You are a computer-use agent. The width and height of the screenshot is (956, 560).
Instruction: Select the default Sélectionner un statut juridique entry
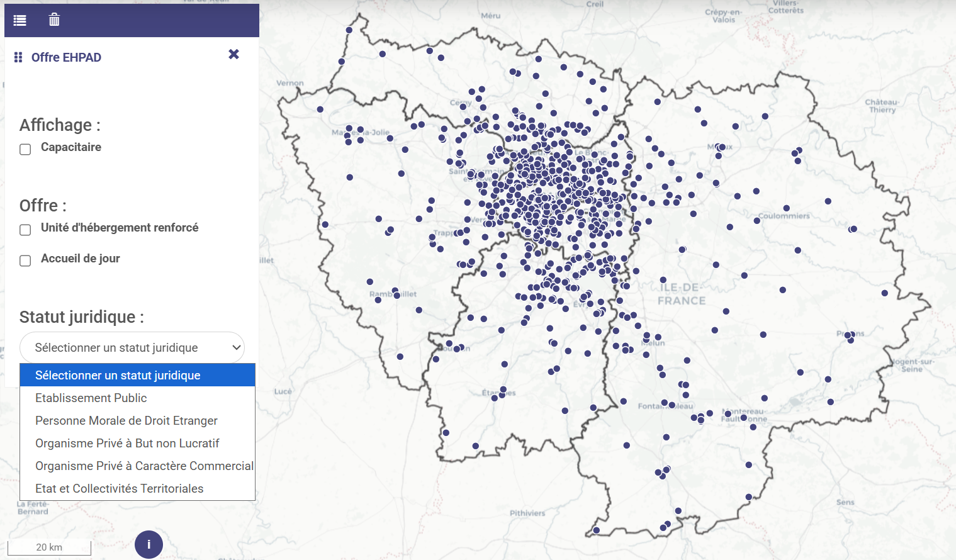(118, 375)
